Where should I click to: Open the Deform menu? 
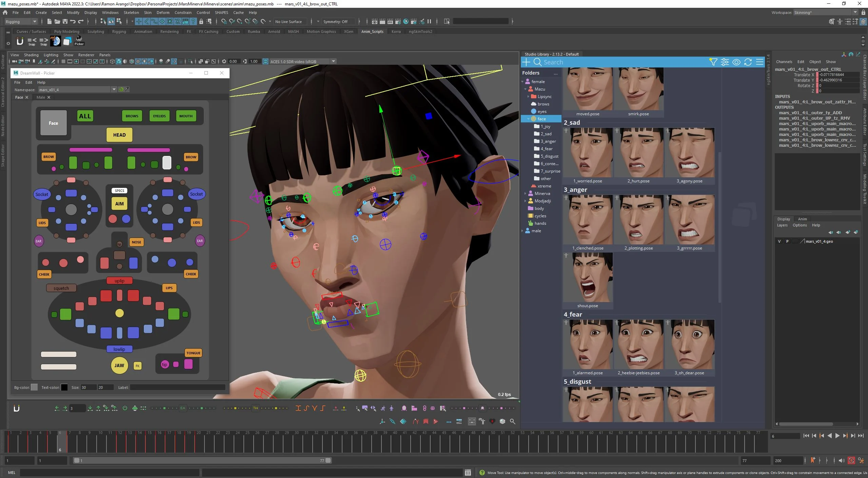[163, 13]
